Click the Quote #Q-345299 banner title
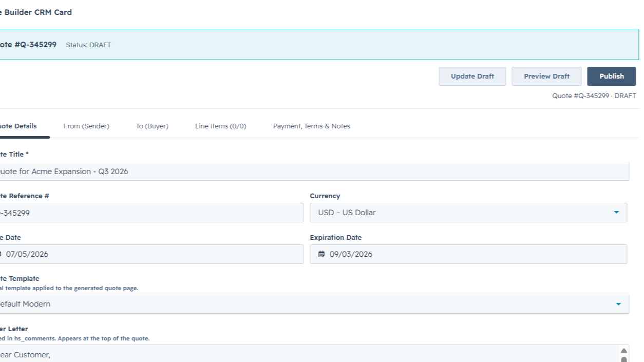644x362 pixels. point(27,45)
